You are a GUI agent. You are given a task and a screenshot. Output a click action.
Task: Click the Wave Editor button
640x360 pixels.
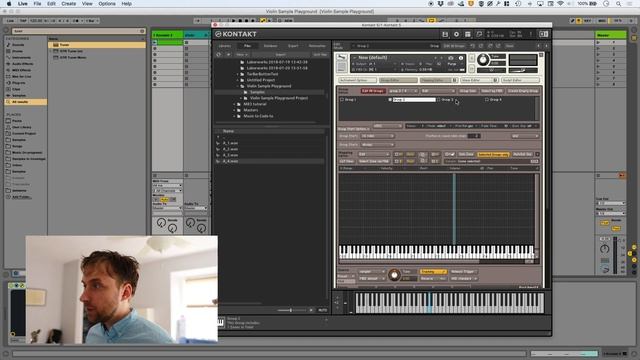(479, 80)
